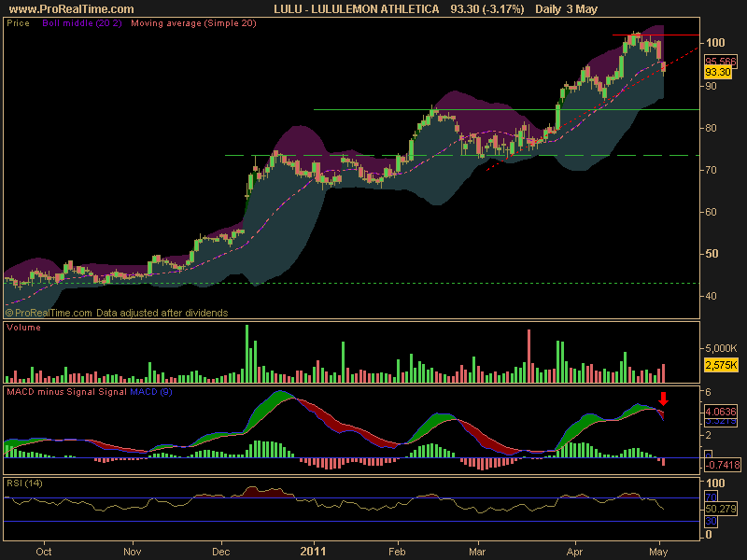This screenshot has width=747, height=560.
Task: Click the blue 30 RSI oversold tag
Action: pos(712,522)
